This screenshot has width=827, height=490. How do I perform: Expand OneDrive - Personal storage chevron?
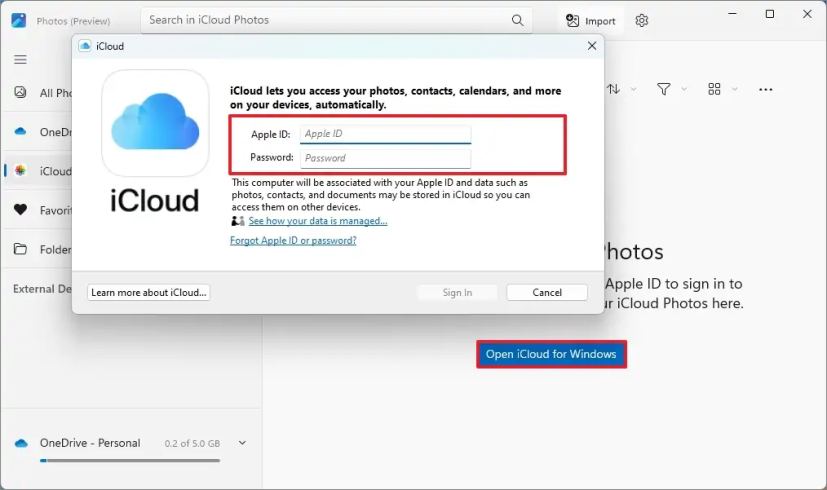tap(242, 443)
